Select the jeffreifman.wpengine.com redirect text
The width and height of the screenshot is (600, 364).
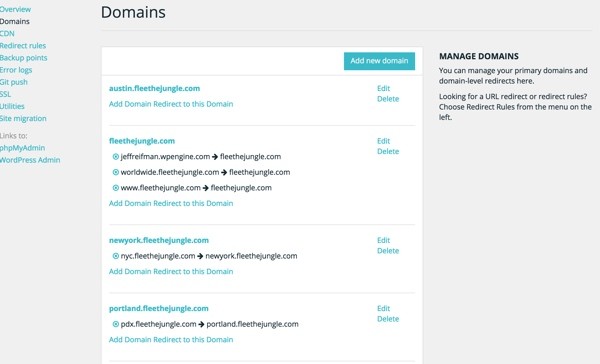[201, 157]
